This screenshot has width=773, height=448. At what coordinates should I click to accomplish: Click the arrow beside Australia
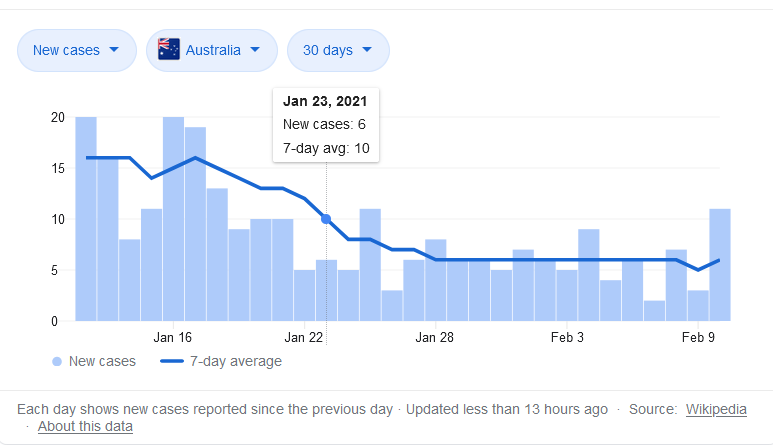pos(255,50)
